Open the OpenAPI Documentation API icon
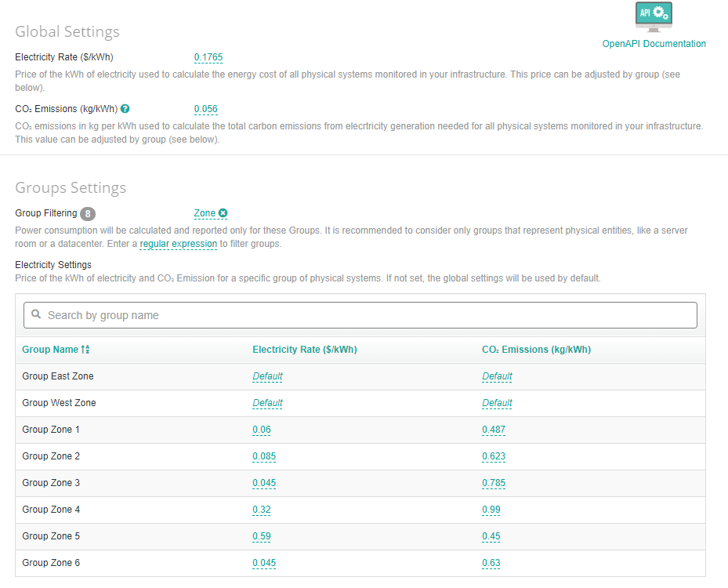This screenshot has height=588, width=728. click(x=653, y=16)
